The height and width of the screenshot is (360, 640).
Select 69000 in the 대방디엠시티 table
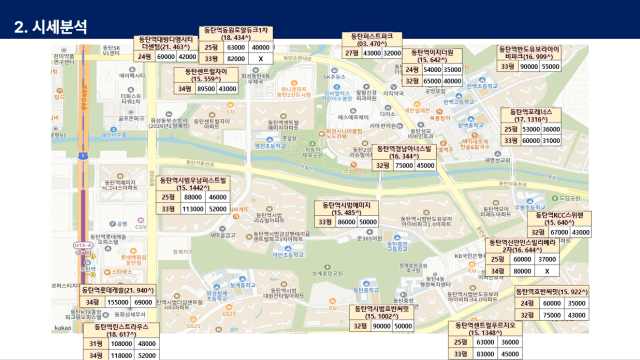pyautogui.click(x=166, y=57)
